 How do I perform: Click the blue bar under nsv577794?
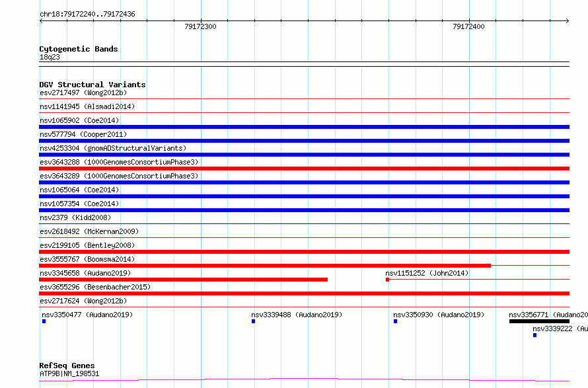tap(304, 141)
